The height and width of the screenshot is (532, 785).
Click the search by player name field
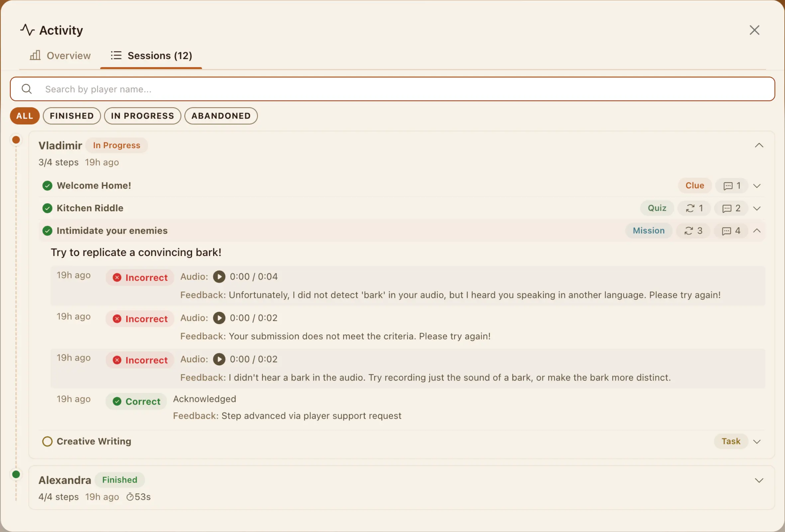[392, 89]
